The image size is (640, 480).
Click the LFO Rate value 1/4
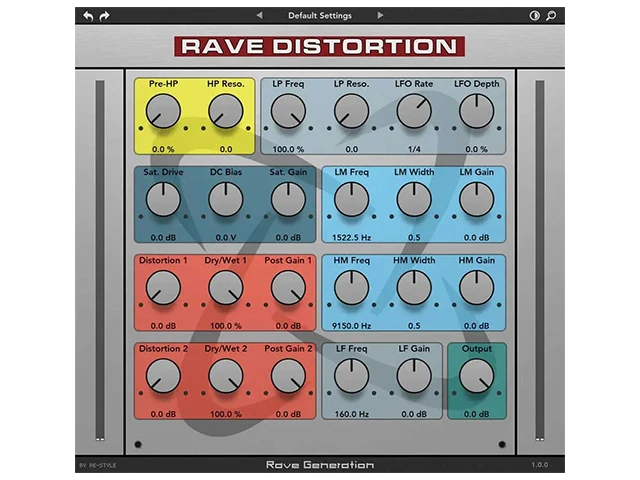click(x=414, y=149)
